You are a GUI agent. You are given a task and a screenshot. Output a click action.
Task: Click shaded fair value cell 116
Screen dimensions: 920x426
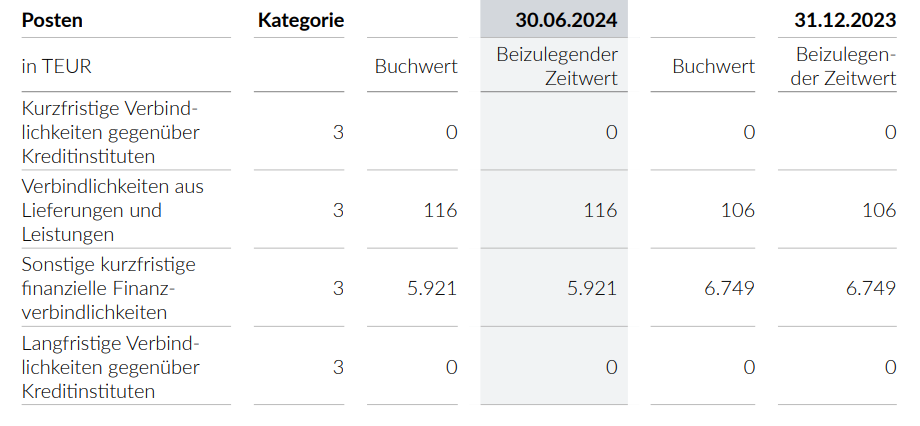coord(601,210)
